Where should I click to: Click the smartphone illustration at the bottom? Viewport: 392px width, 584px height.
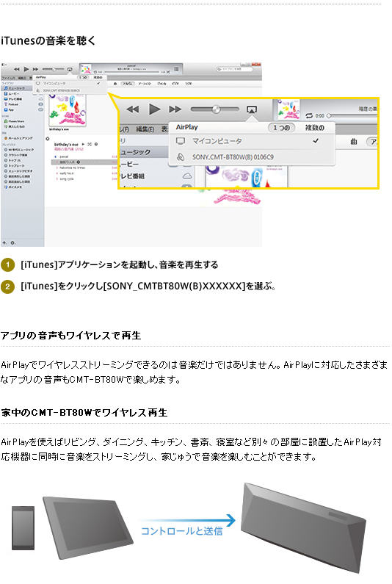[x=23, y=528]
